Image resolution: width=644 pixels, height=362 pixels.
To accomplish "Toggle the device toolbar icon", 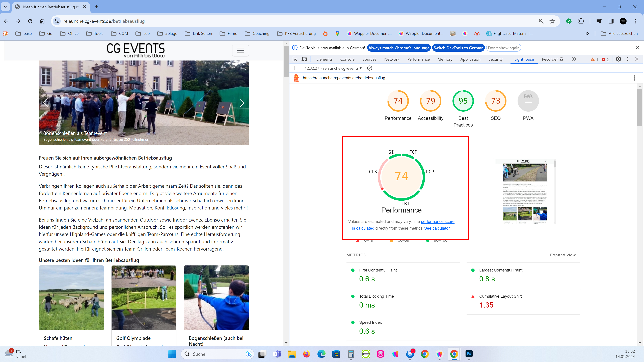I will pos(304,59).
